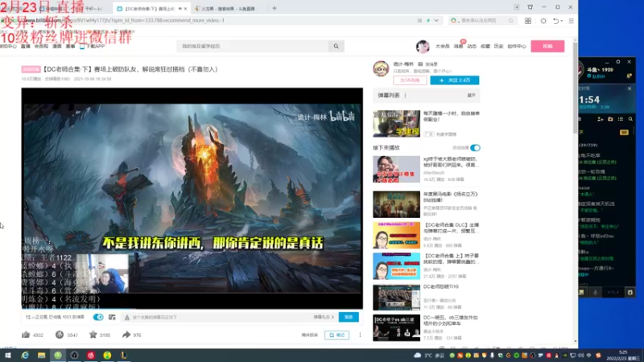This screenshot has height=362, width=644.
Task: Click the Bilibili search input field
Action: click(x=253, y=47)
